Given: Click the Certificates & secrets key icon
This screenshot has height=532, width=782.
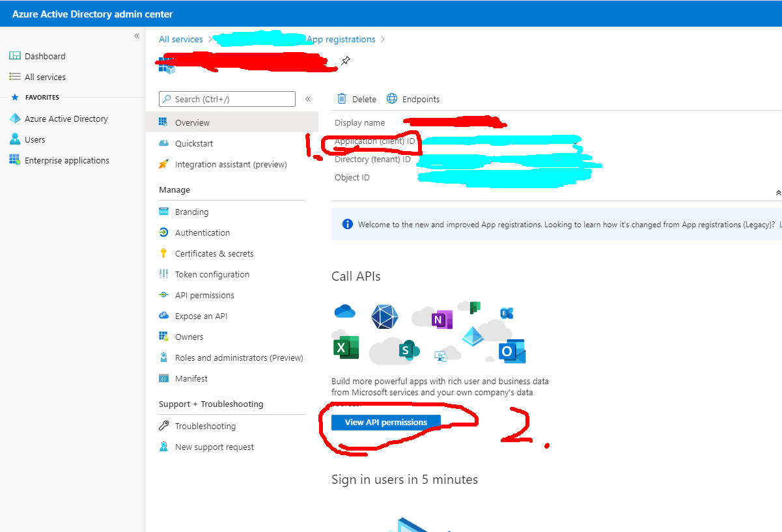Looking at the screenshot, I should (163, 253).
